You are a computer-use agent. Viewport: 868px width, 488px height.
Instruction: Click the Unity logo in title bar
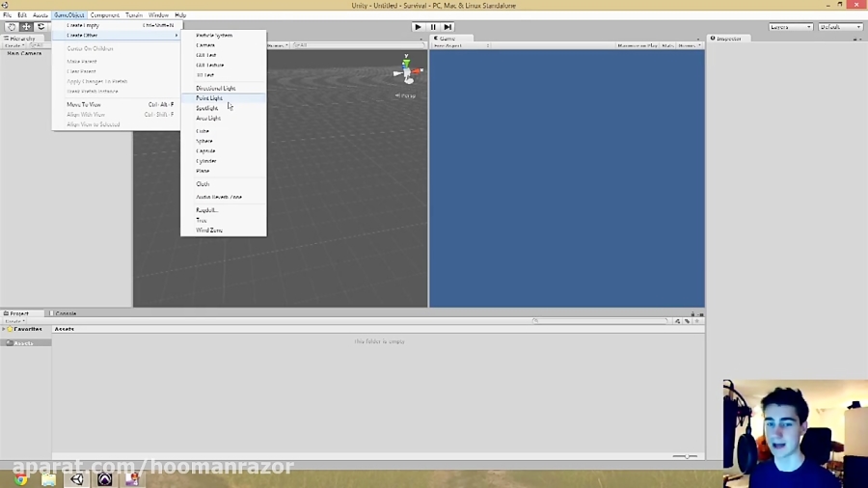tap(5, 5)
